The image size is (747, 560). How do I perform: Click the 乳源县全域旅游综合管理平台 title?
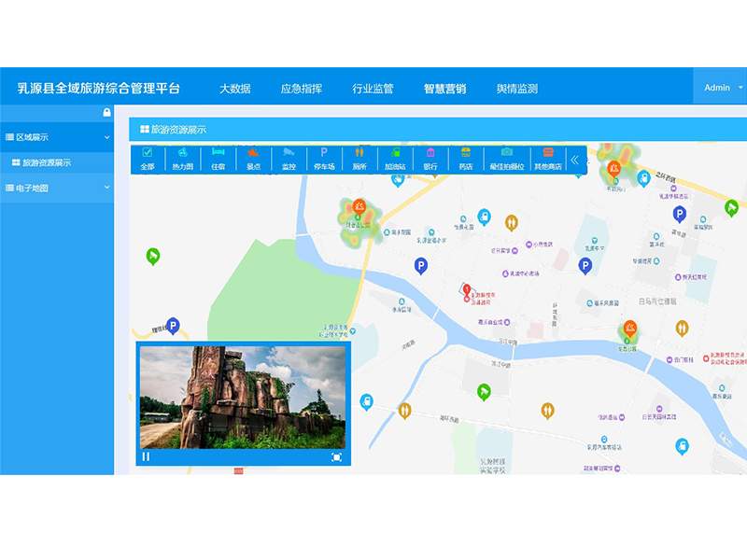(x=99, y=89)
